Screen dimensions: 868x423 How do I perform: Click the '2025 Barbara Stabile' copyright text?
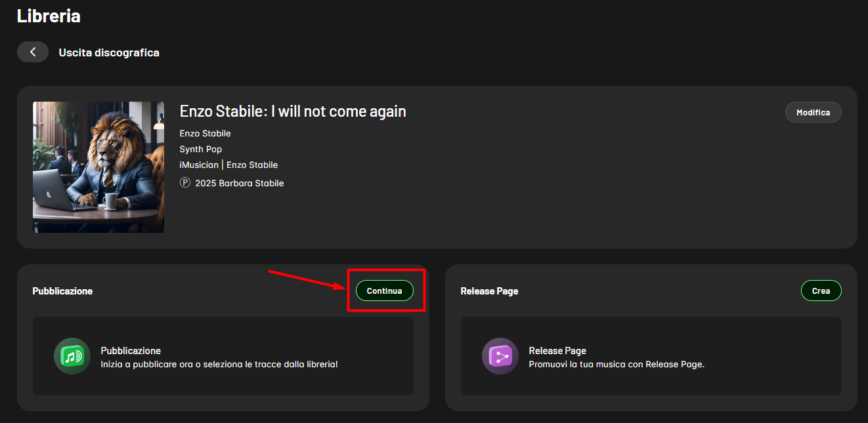pos(239,183)
